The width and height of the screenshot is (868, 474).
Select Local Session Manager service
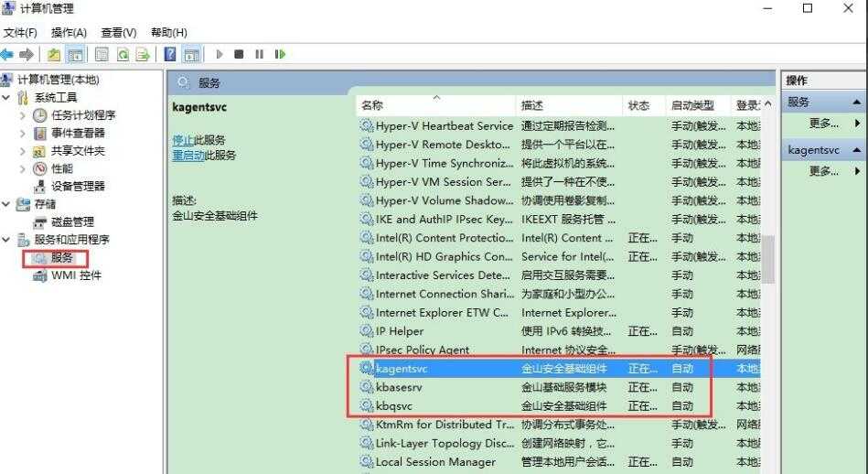pos(559,462)
